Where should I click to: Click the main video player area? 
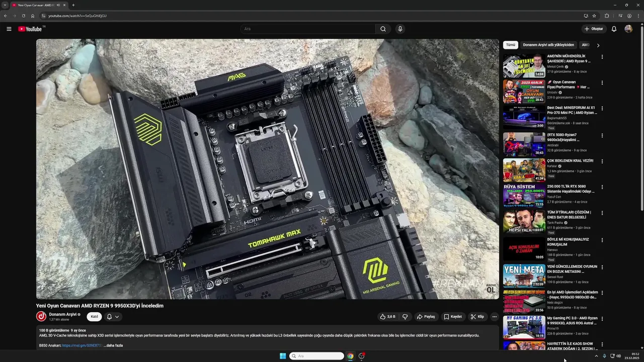coord(268,169)
